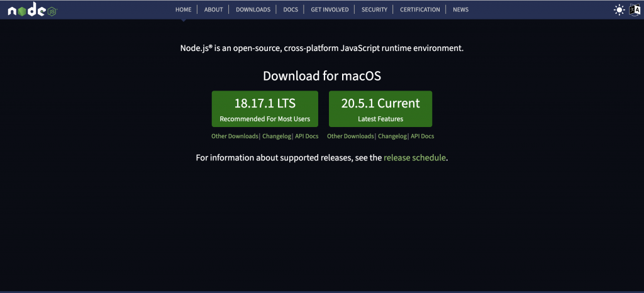
Task: Click the Node.js logo
Action: [x=33, y=10]
